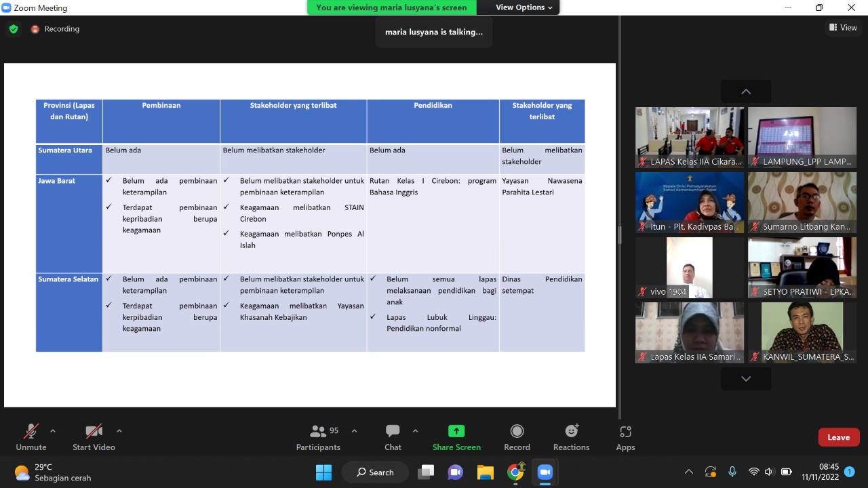Image resolution: width=868 pixels, height=488 pixels.
Task: Unmute the microphone
Action: [x=31, y=437]
